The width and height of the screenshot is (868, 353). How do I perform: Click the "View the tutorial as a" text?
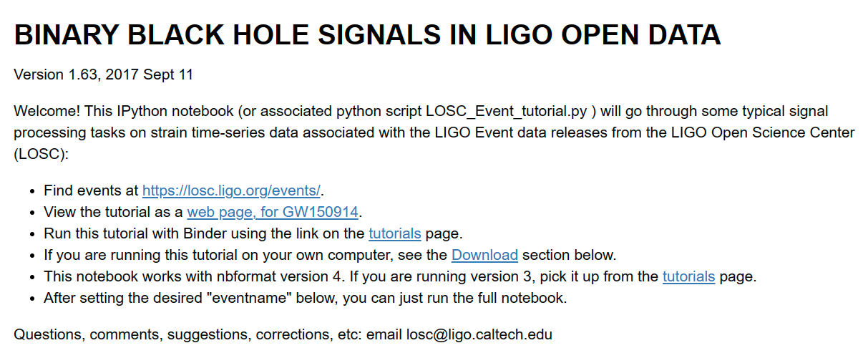[113, 212]
